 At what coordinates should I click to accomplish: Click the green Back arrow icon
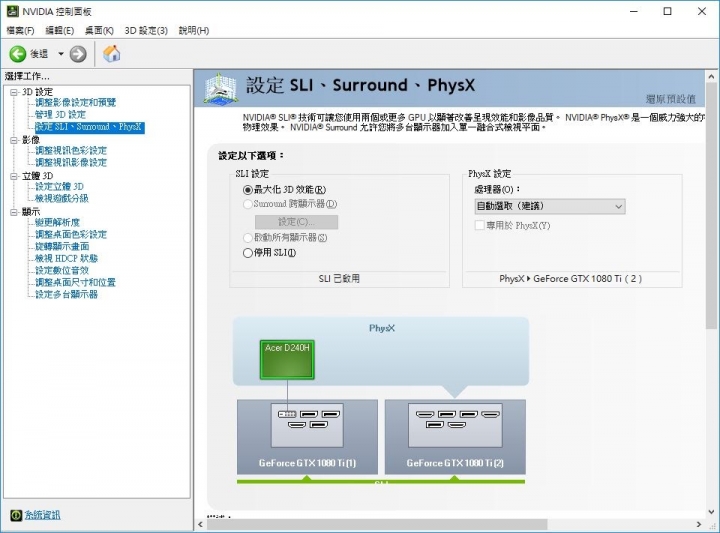pyautogui.click(x=17, y=54)
